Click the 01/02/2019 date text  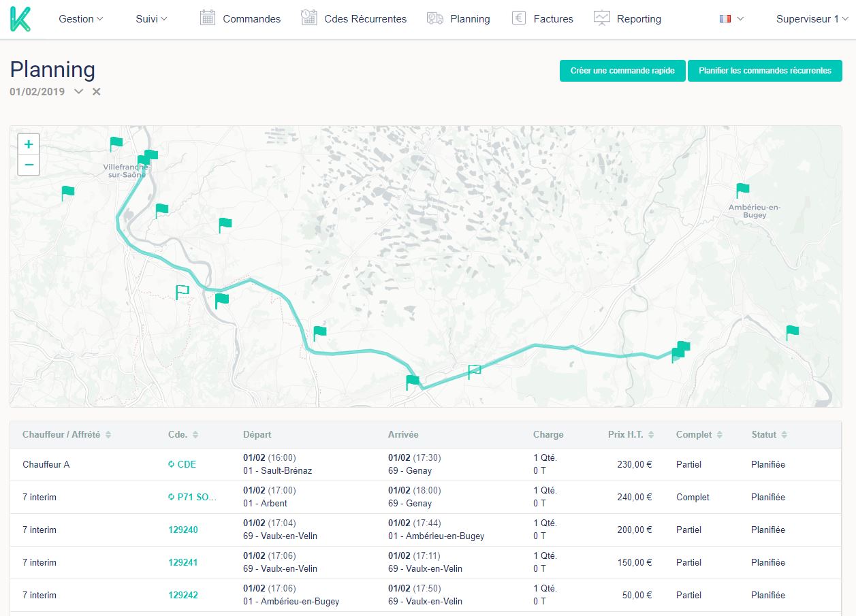[x=37, y=91]
